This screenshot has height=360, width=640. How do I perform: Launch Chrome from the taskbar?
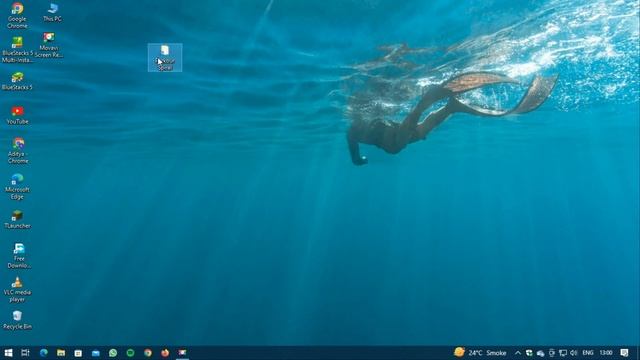click(148, 353)
